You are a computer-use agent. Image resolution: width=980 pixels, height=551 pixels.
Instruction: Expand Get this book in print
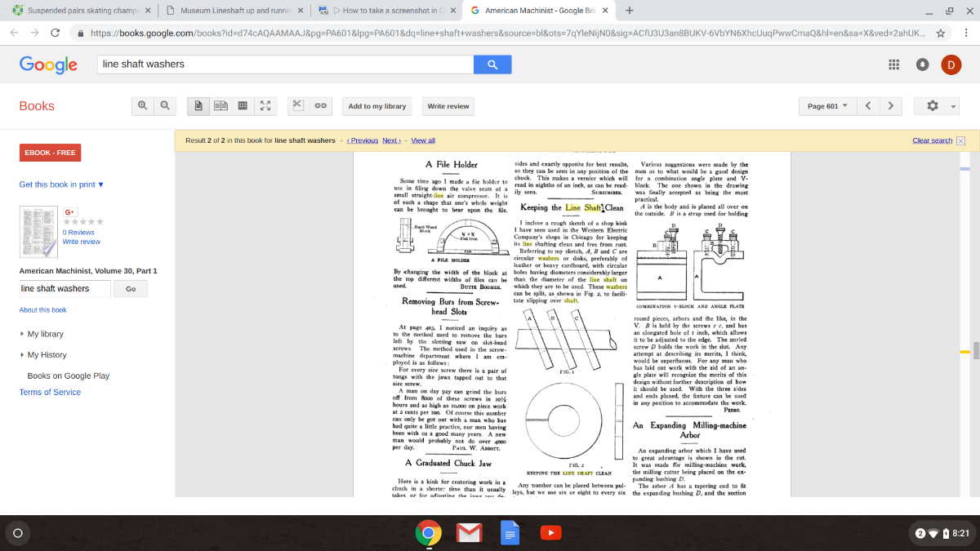coord(61,184)
